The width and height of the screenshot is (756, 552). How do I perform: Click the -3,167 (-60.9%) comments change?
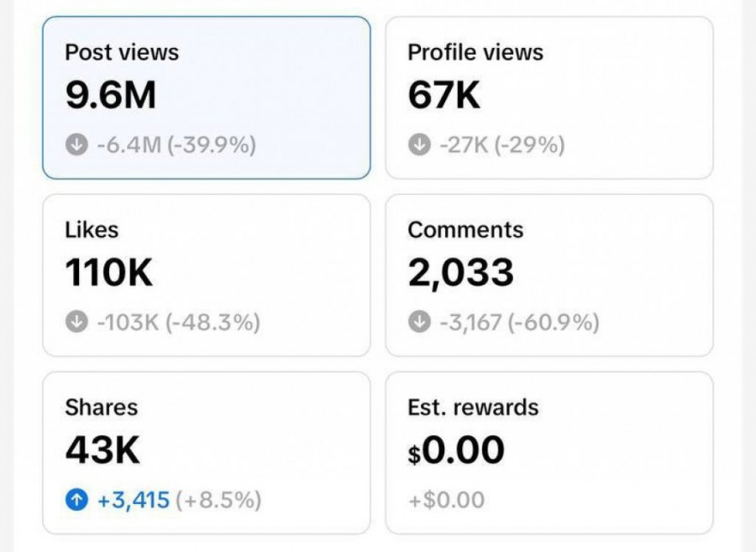coord(519,323)
